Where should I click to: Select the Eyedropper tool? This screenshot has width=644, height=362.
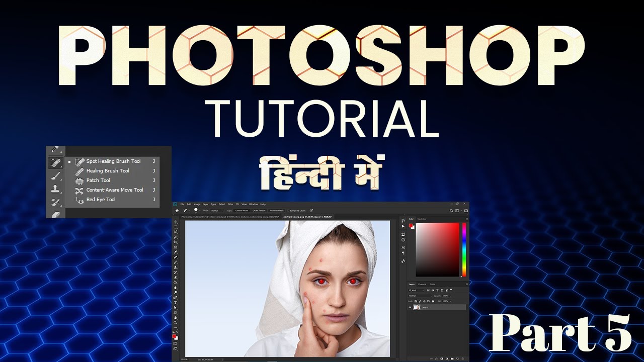pos(175,252)
